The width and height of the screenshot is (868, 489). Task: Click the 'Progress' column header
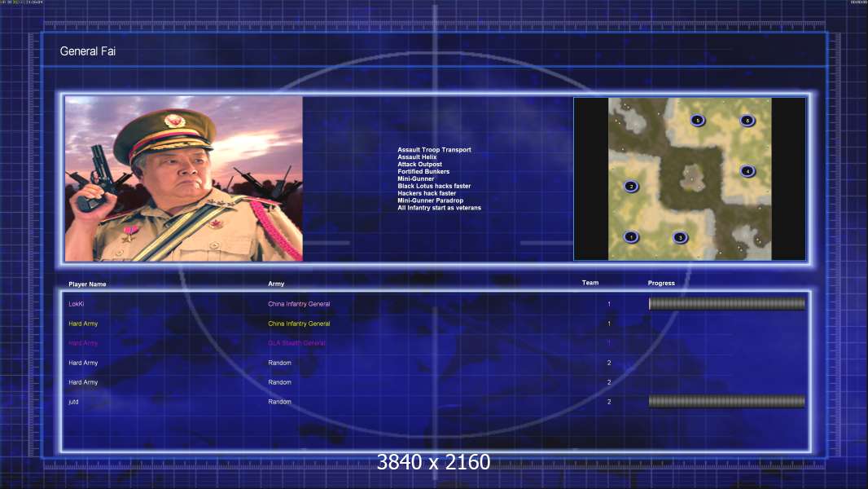[x=661, y=283]
